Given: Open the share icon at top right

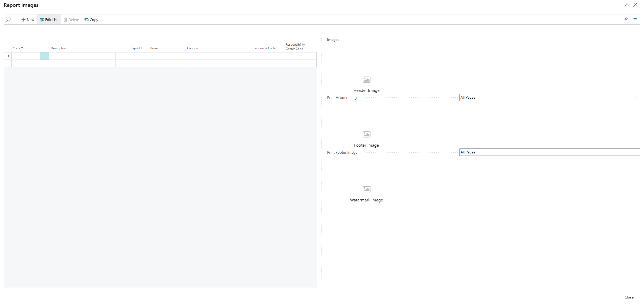Looking at the screenshot, I should (626, 19).
